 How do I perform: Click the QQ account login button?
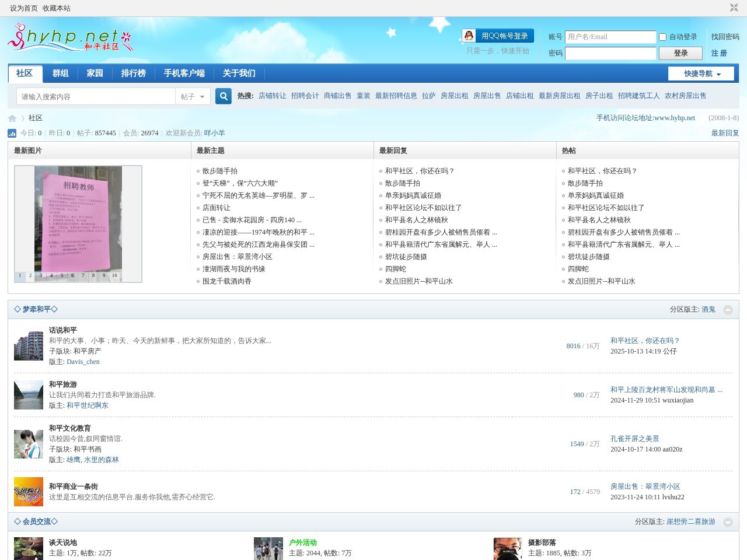pyautogui.click(x=498, y=36)
